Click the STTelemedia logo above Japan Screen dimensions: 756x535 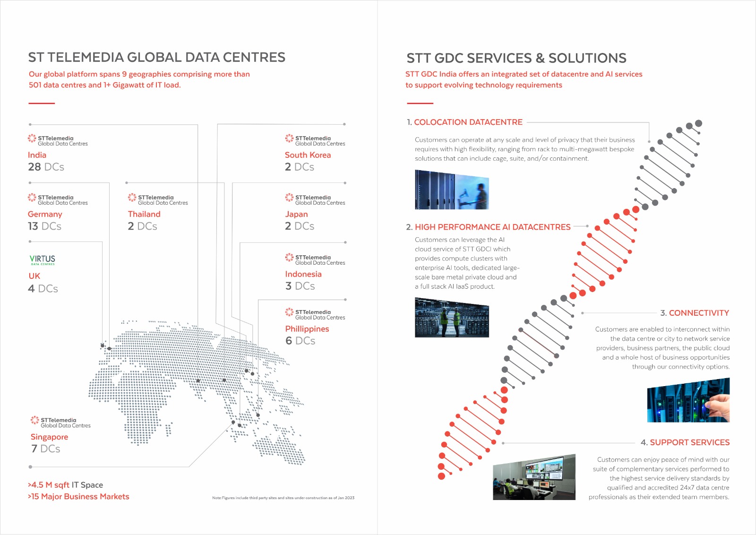pos(315,199)
